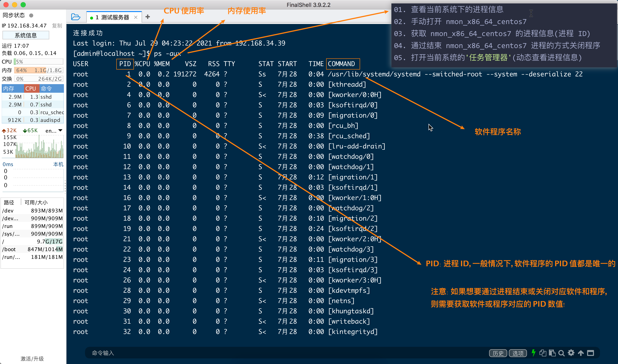
Task: Click 复制 to copy the IP
Action: (x=57, y=26)
